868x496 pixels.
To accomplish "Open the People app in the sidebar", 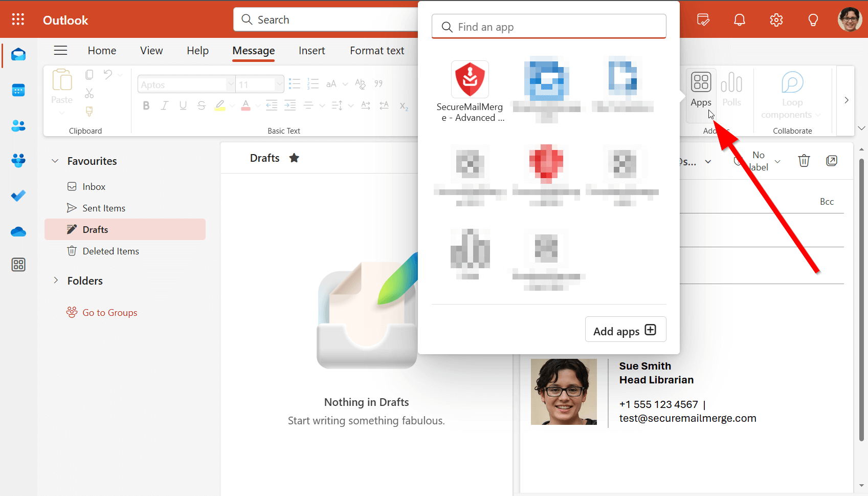I will [x=18, y=125].
